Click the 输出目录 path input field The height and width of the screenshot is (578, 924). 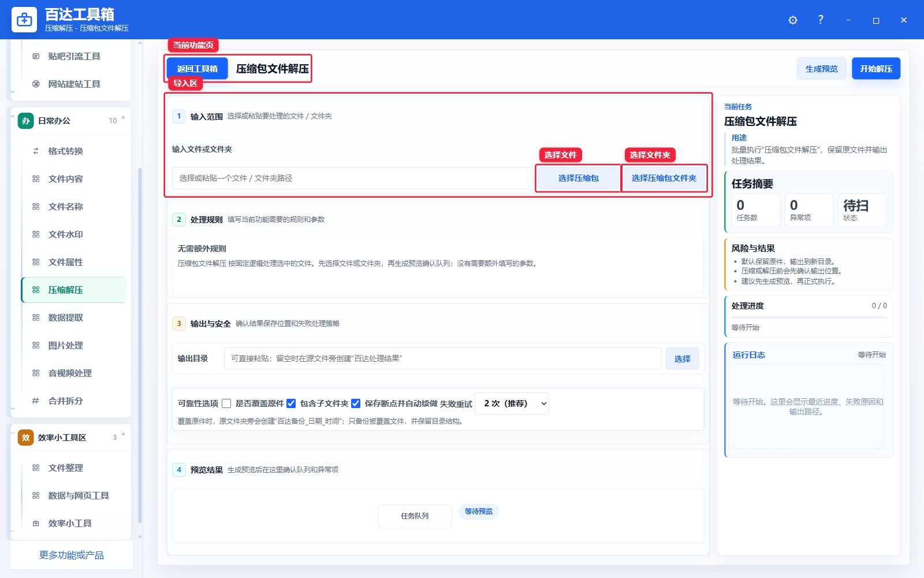(x=442, y=358)
